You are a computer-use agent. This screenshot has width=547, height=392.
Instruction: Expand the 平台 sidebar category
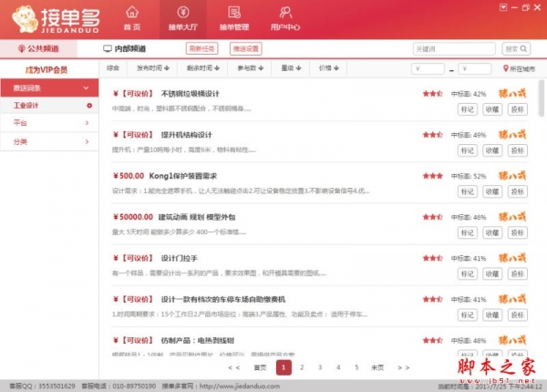tap(49, 124)
